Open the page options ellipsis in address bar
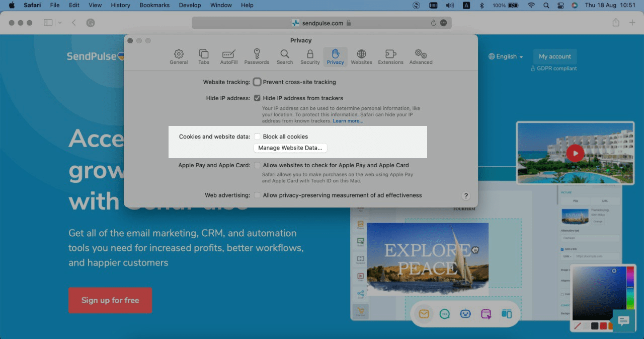Image resolution: width=644 pixels, height=339 pixels. (x=443, y=23)
